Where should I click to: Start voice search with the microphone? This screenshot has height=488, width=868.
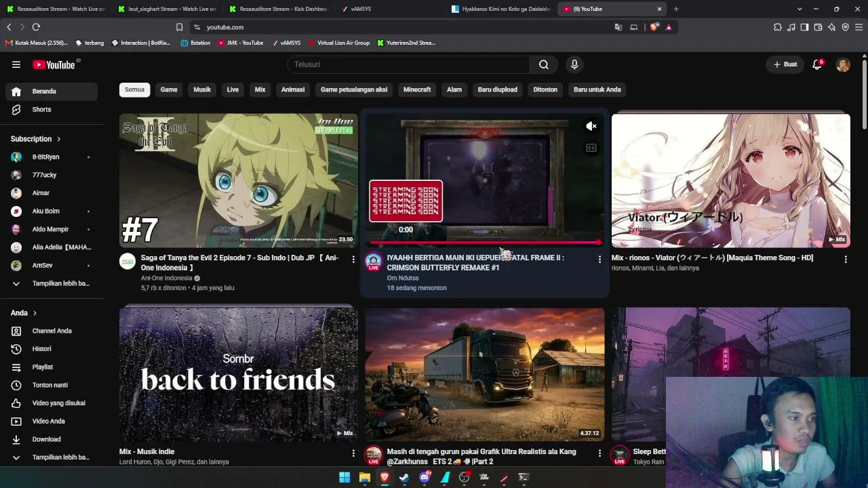(574, 64)
